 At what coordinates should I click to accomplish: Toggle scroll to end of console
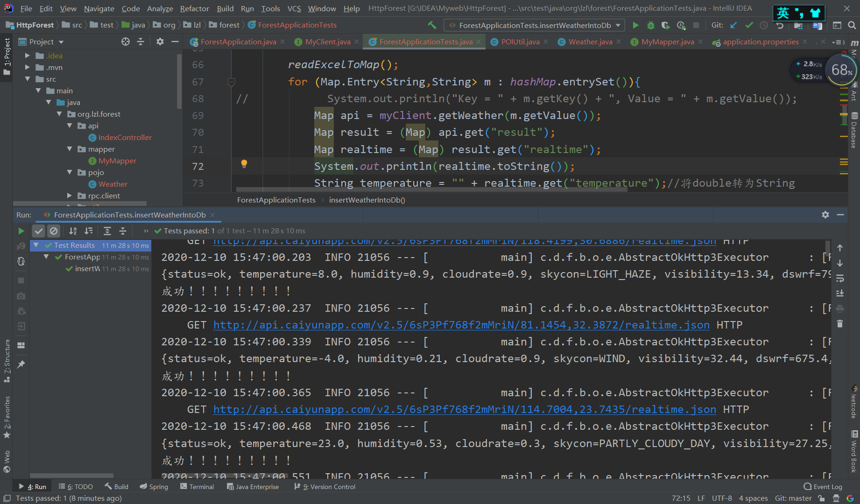point(840,293)
